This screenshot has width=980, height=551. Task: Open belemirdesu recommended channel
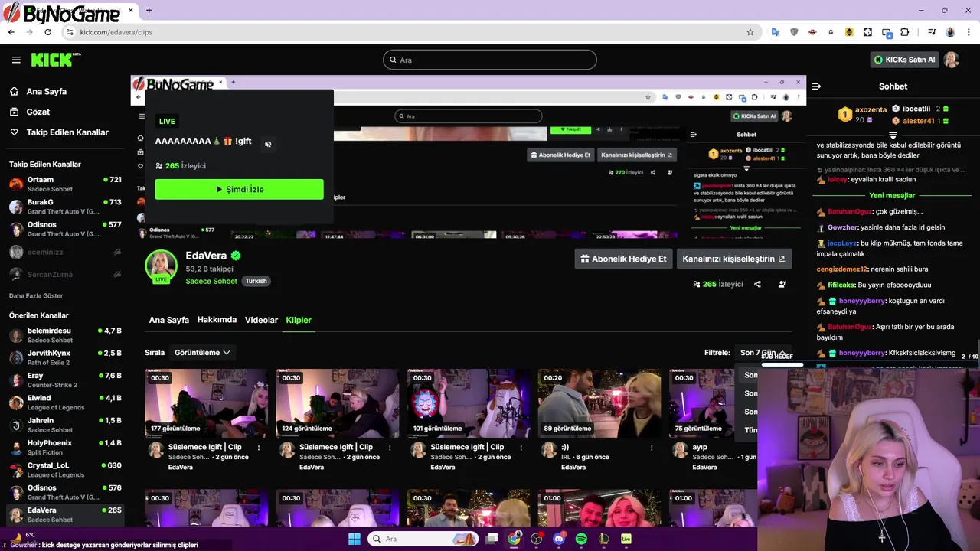65,335
